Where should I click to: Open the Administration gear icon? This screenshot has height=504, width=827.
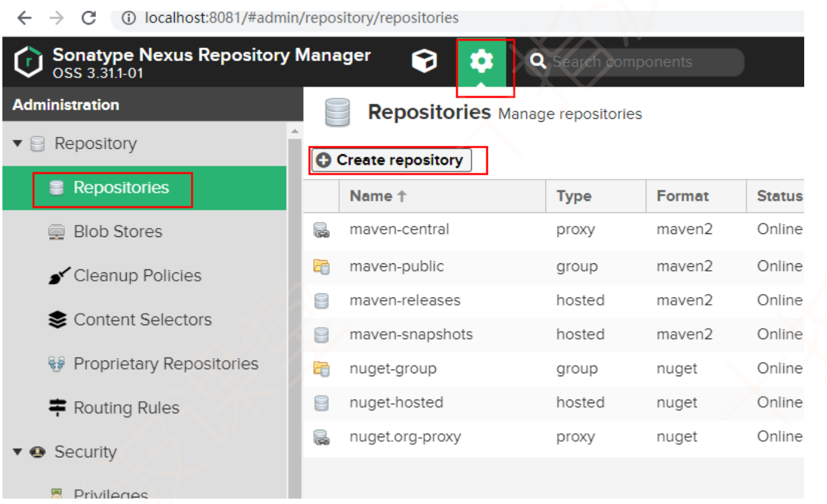(x=481, y=62)
